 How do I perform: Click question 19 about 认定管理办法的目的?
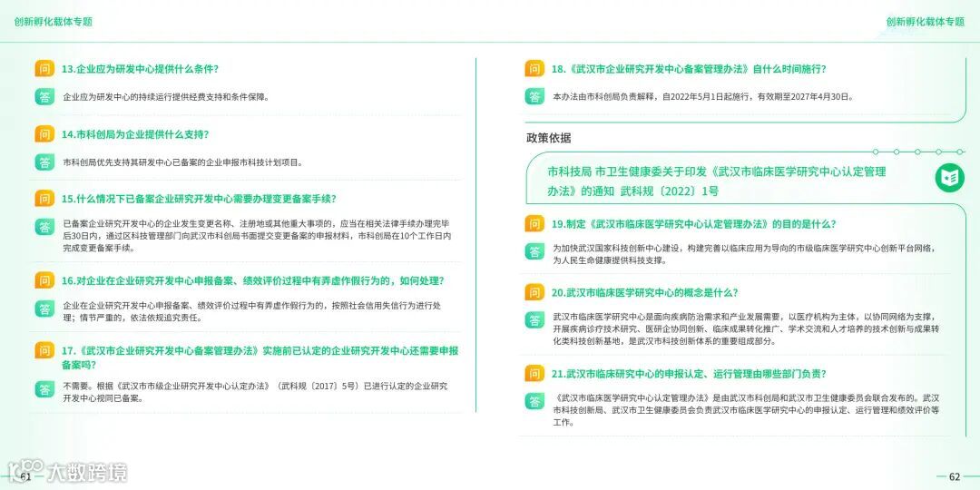pos(694,223)
